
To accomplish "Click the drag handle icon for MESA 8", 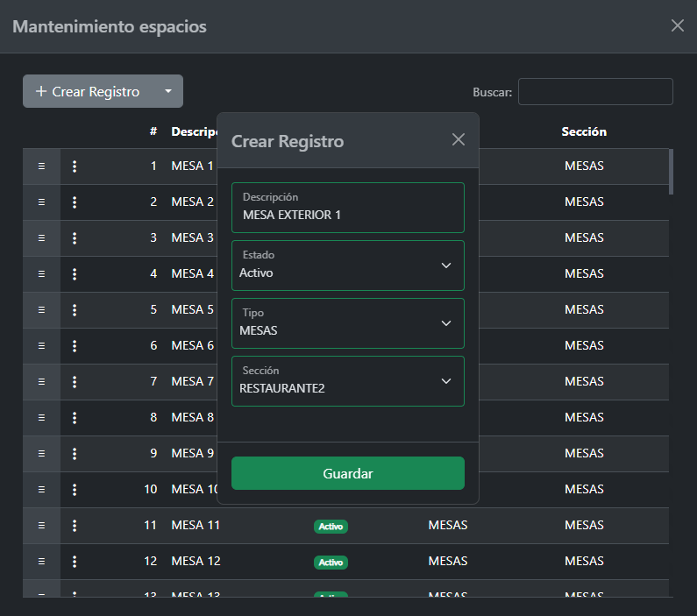I will point(41,418).
